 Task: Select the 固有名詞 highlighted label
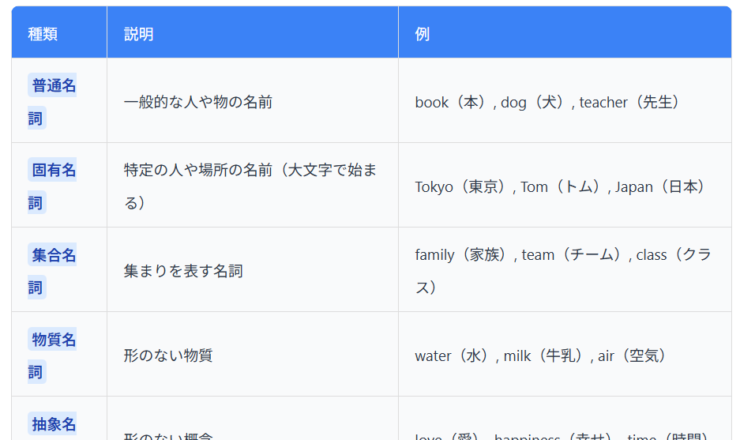point(53,186)
